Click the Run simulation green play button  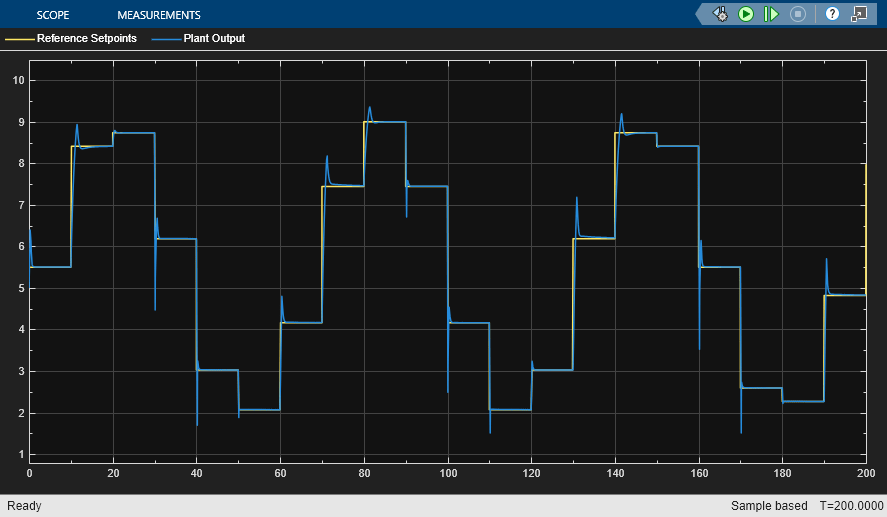tap(746, 14)
